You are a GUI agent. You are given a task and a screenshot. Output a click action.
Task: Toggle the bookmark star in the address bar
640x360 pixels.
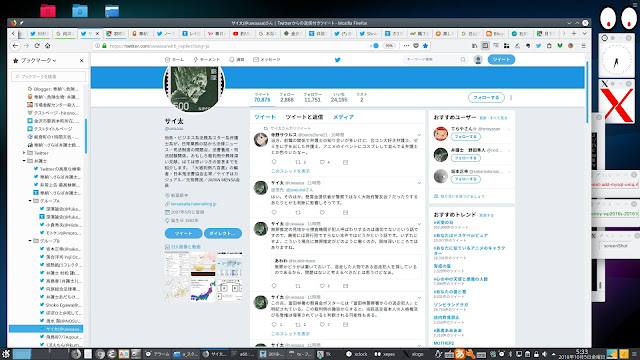(x=425, y=46)
